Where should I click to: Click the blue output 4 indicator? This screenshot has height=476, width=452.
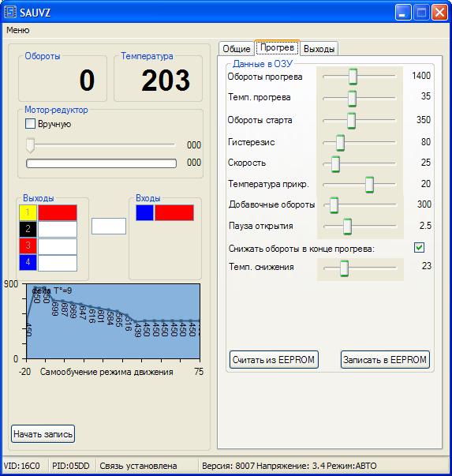28,262
